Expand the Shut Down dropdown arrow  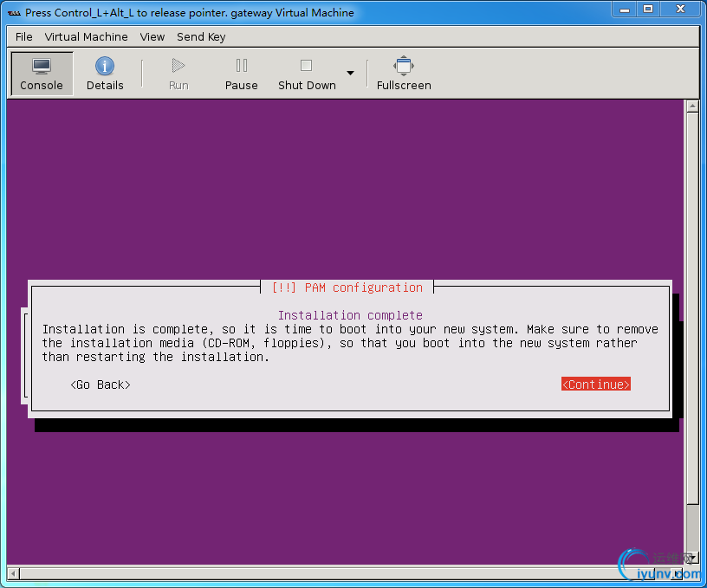[350, 73]
